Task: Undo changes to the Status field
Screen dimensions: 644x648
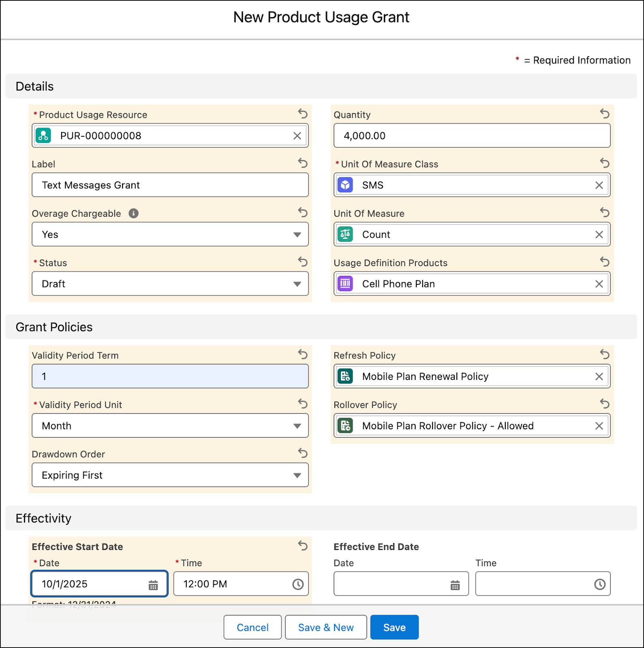Action: tap(303, 262)
